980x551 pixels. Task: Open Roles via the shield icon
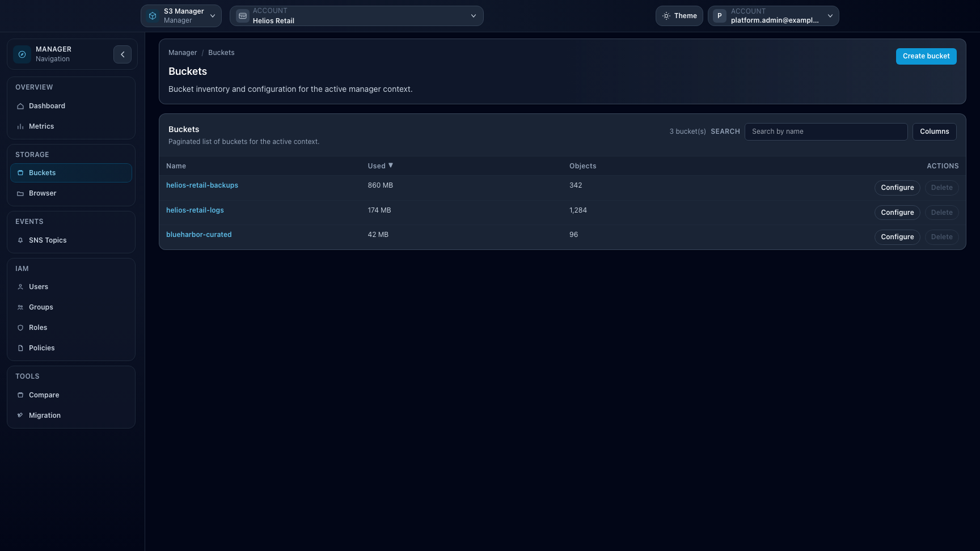click(20, 327)
